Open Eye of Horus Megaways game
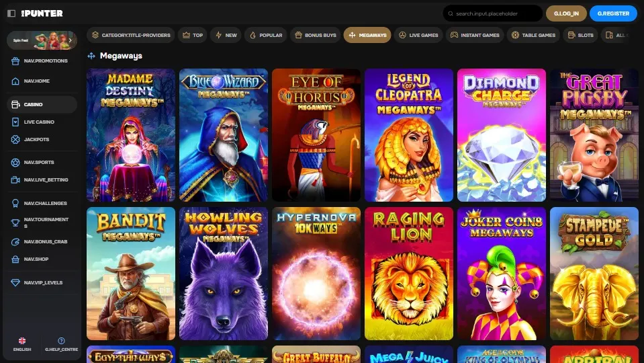This screenshot has height=363, width=644. tap(316, 135)
